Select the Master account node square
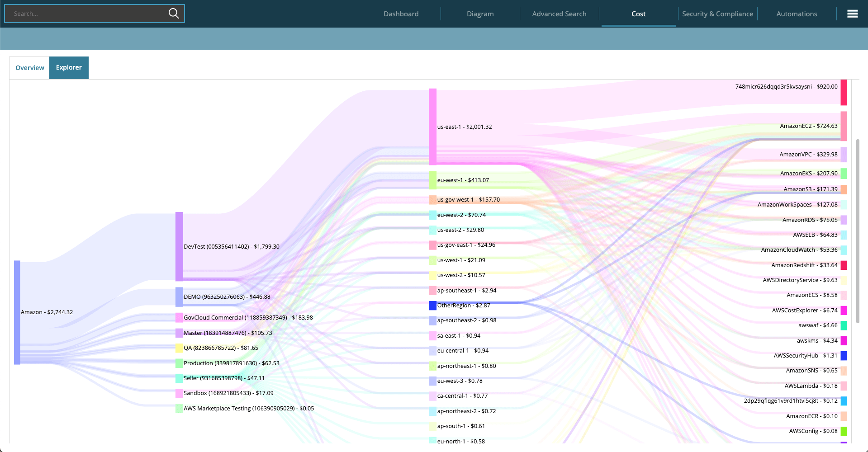Image resolution: width=868 pixels, height=452 pixels. pyautogui.click(x=179, y=333)
